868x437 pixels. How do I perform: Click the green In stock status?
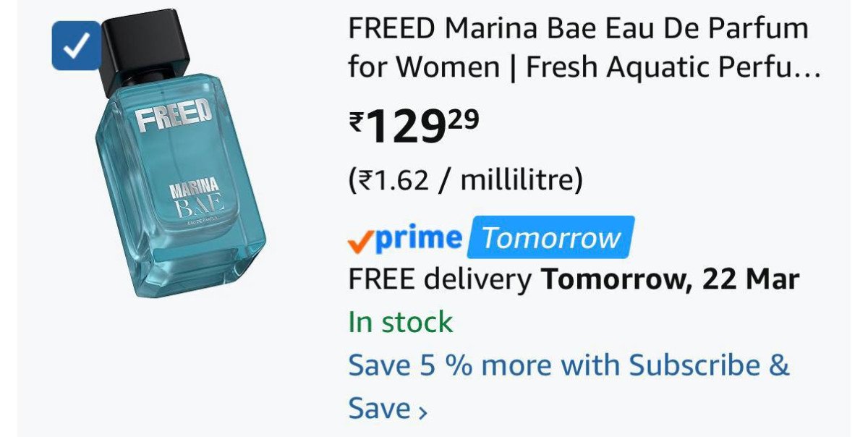click(x=401, y=322)
